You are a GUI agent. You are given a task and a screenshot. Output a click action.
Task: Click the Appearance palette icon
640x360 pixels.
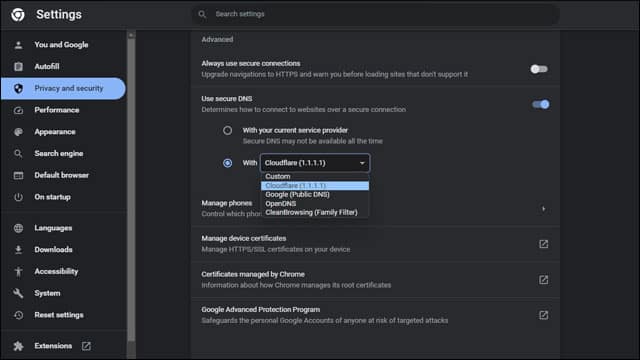click(18, 132)
